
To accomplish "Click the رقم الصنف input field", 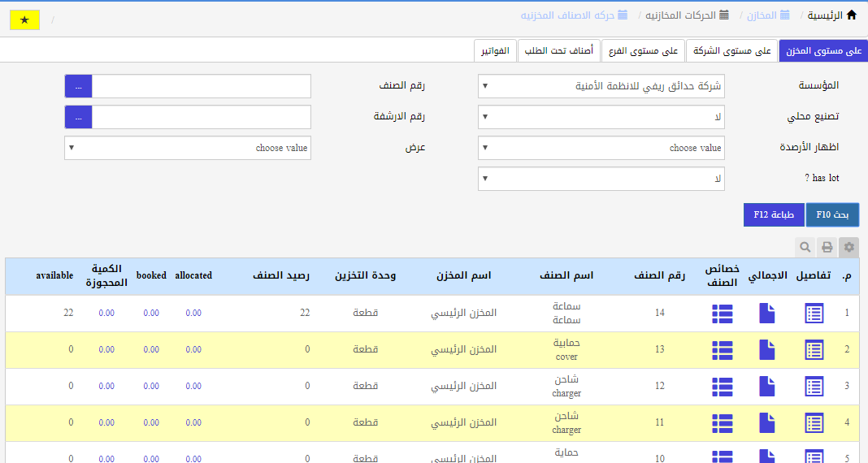I will pyautogui.click(x=201, y=86).
